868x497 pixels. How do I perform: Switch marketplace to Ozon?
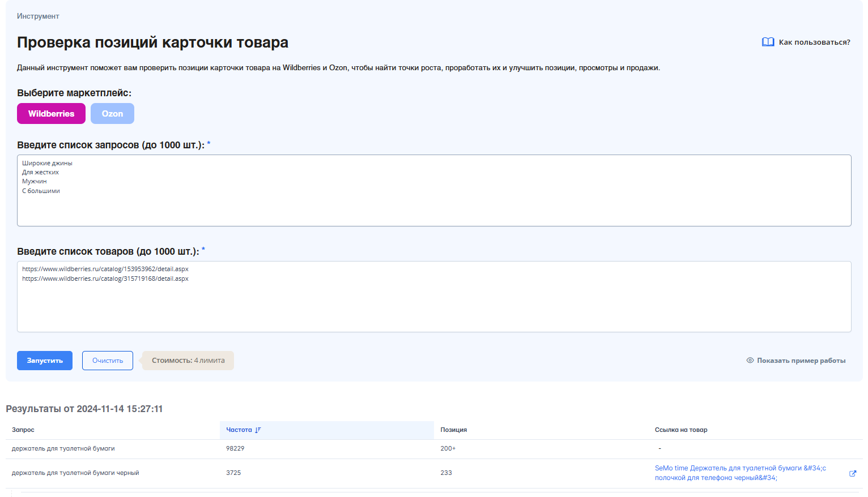coord(112,114)
